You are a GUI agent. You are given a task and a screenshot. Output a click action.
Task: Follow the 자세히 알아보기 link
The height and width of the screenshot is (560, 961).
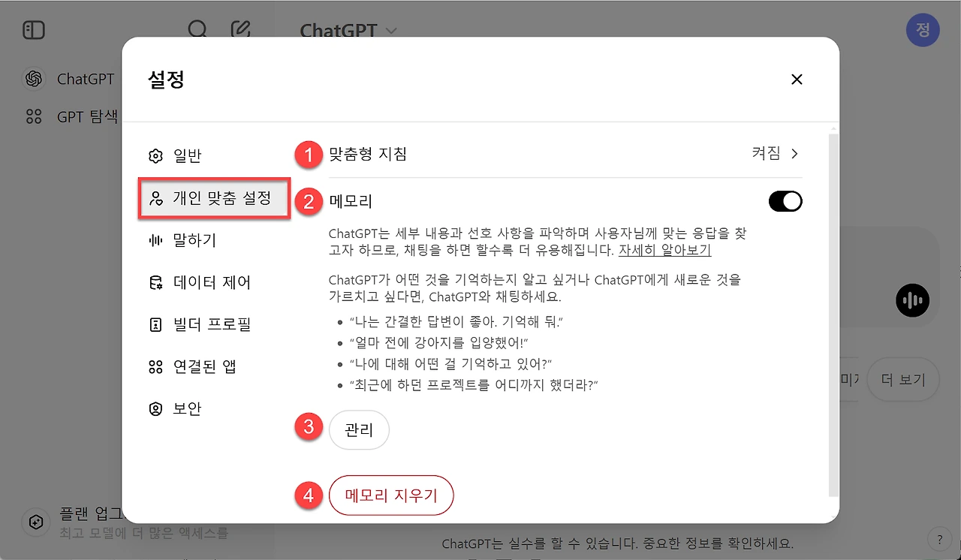point(665,250)
